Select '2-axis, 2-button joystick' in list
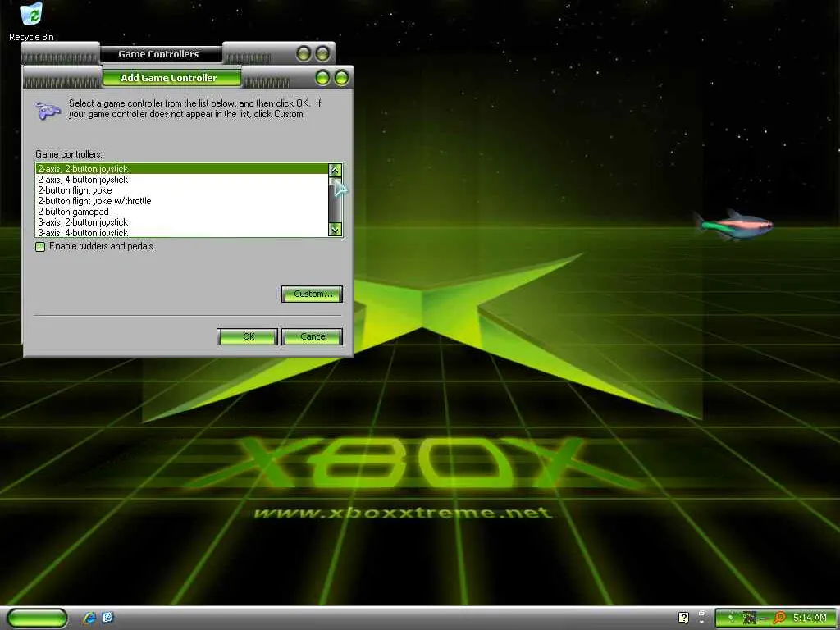 pos(181,169)
